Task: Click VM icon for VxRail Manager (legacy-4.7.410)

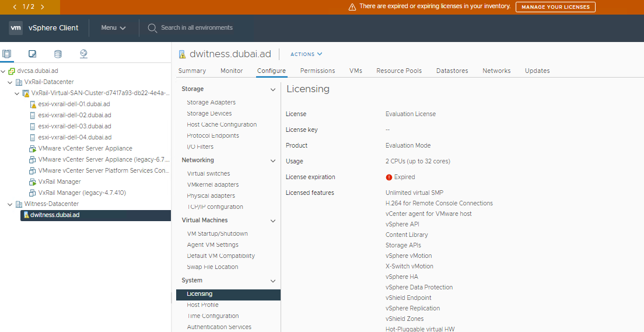Action: click(33, 193)
